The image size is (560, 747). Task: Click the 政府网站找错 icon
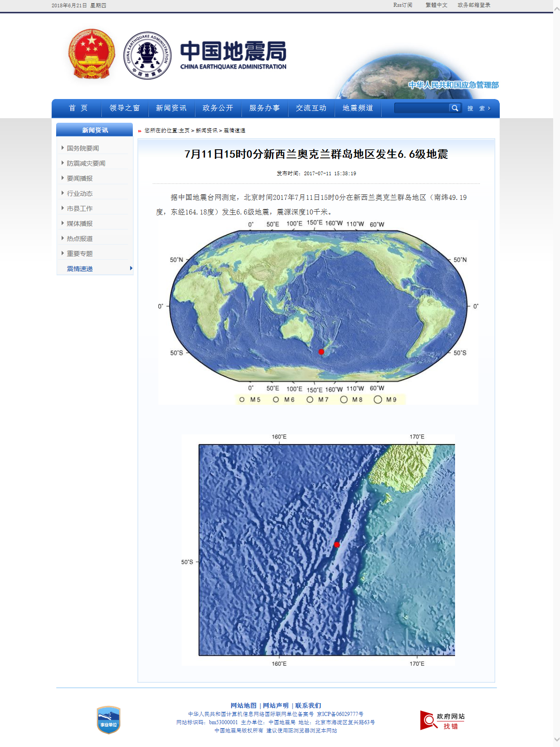click(x=442, y=721)
